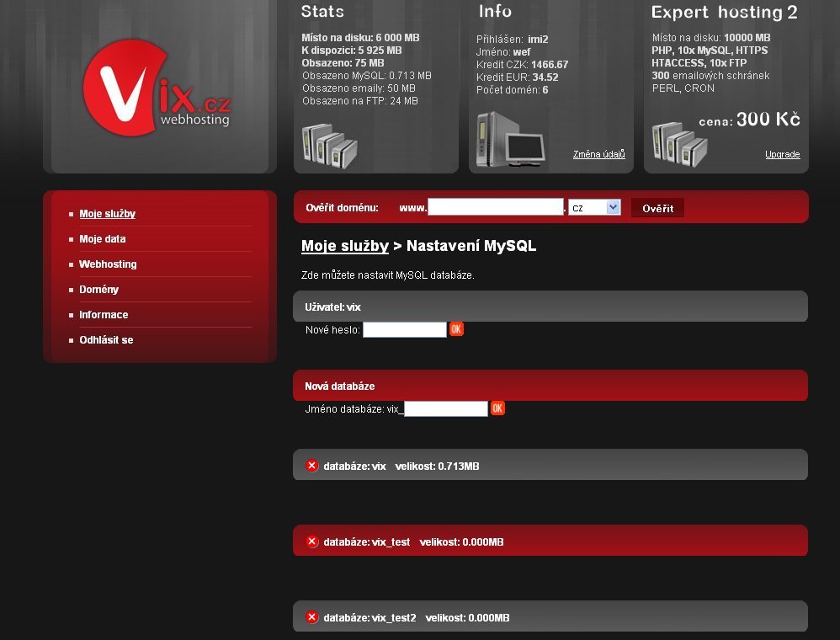Open Moje služby in the sidebar menu
Image resolution: width=840 pixels, height=640 pixels.
pos(107,214)
